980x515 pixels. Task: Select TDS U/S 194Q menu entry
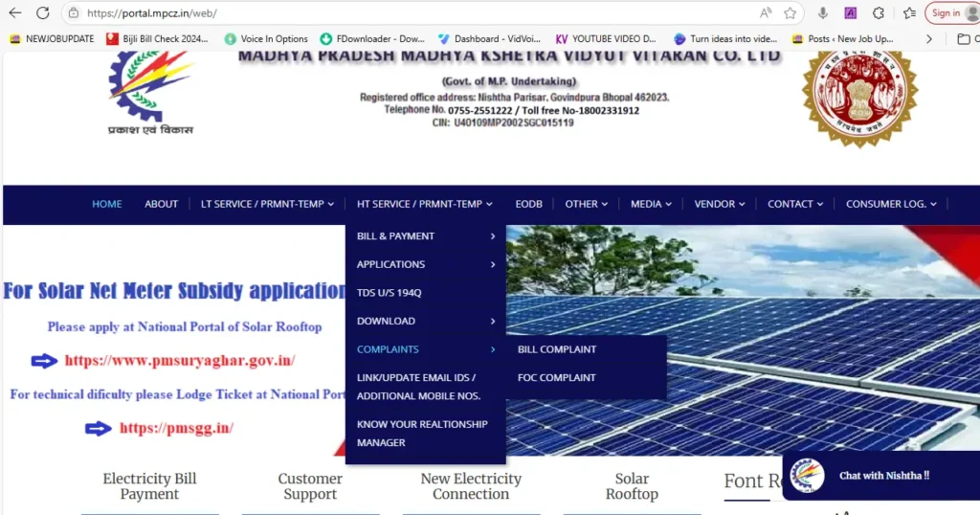point(426,293)
